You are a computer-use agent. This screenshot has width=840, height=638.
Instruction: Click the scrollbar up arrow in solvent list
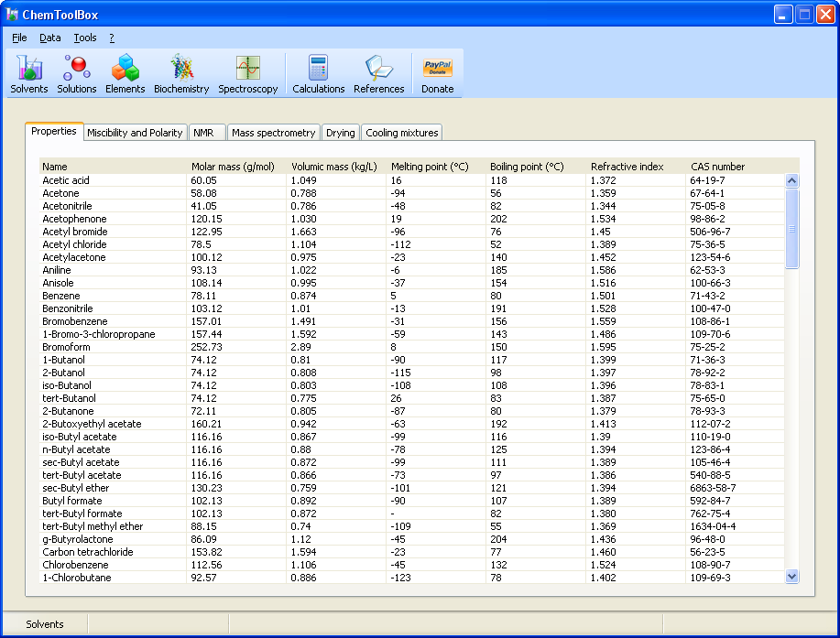(791, 180)
